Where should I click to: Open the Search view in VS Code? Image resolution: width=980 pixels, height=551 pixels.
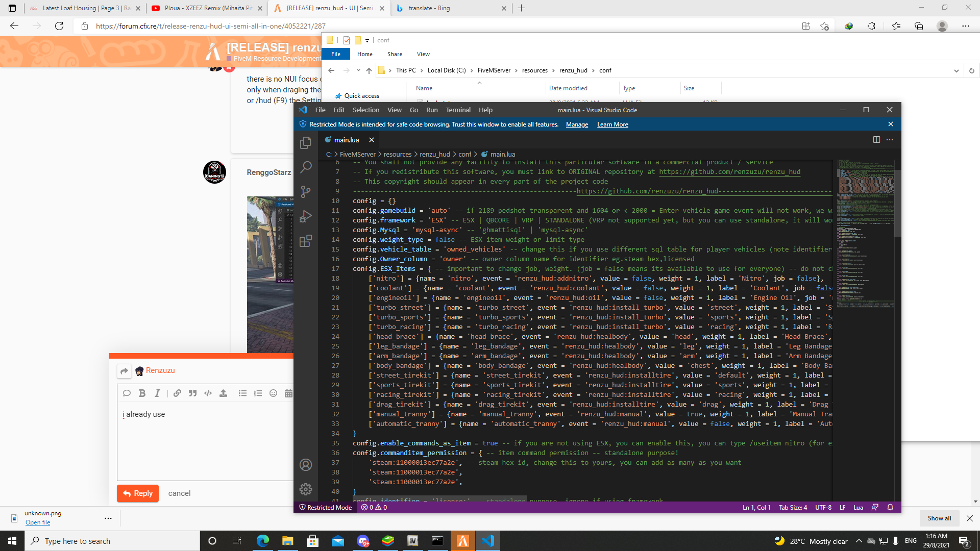point(306,167)
